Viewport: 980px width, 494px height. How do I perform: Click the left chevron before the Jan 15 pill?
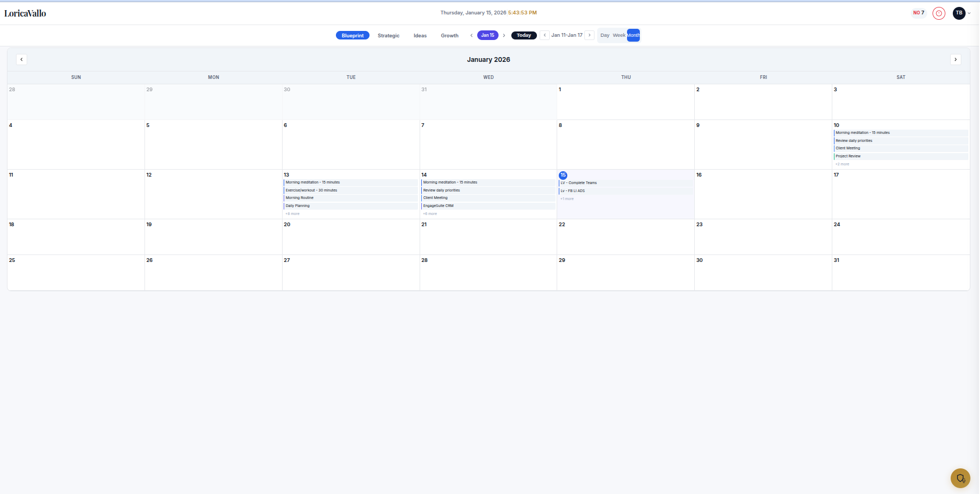tap(471, 35)
